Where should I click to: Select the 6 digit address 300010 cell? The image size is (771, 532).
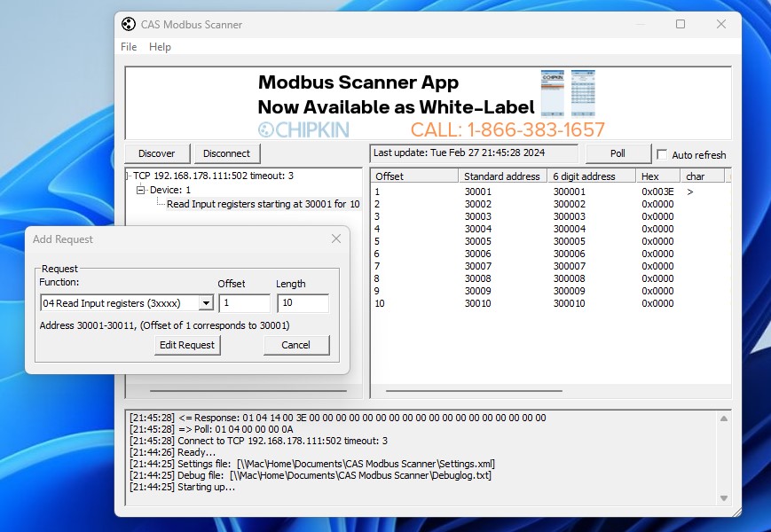click(570, 303)
